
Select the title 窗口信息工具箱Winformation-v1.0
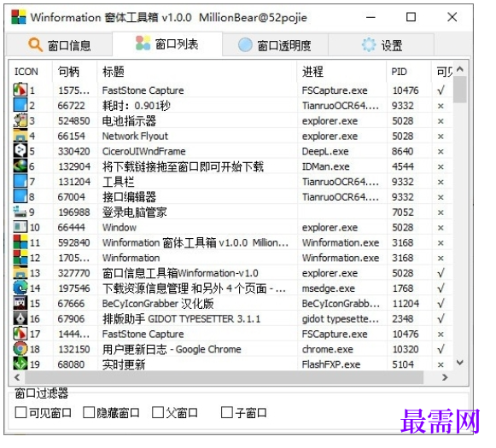pyautogui.click(x=180, y=273)
